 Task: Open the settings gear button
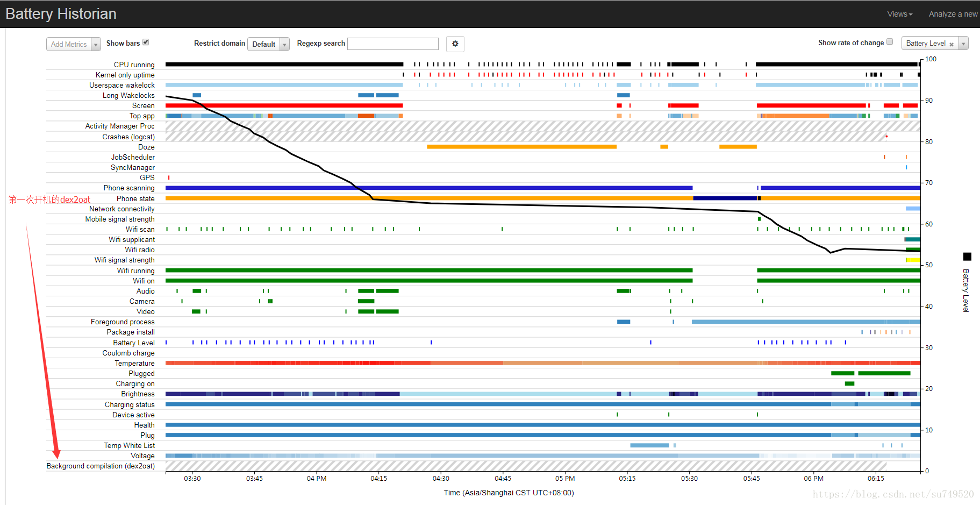[x=455, y=44]
